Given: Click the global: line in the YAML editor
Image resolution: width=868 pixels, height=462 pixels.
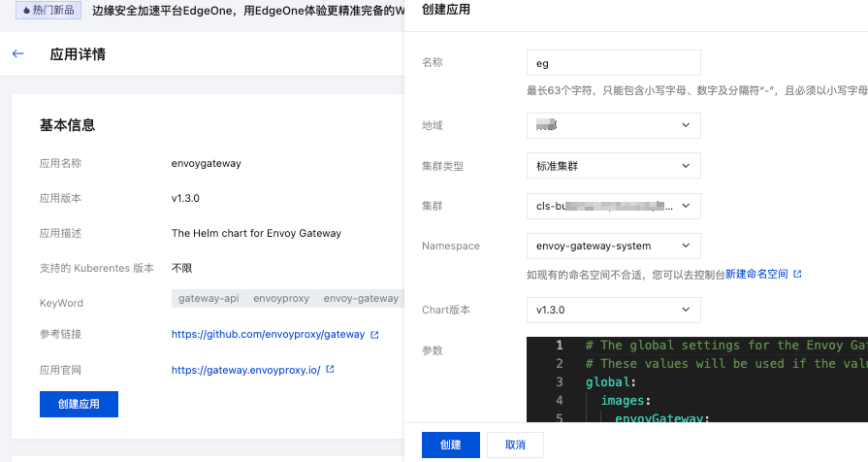Looking at the screenshot, I should 611,382.
